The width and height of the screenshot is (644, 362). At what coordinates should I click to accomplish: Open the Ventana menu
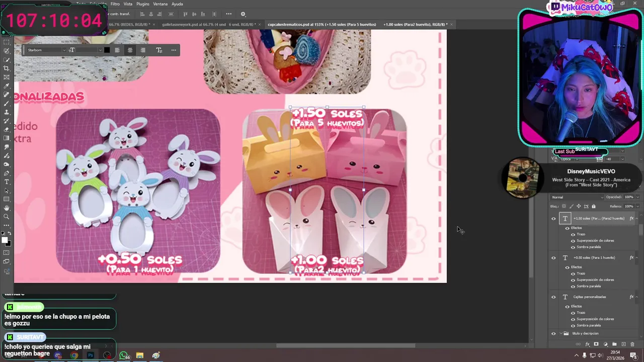coord(160,4)
